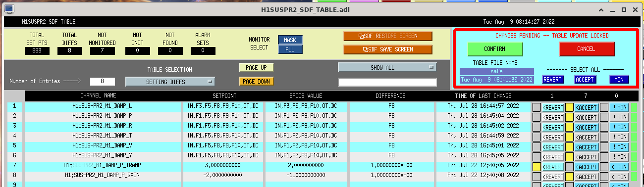Click the H1:SUS-PR2_M1_DAMP_P_GAIN channel name
The width and height of the screenshot is (644, 187).
click(x=102, y=175)
